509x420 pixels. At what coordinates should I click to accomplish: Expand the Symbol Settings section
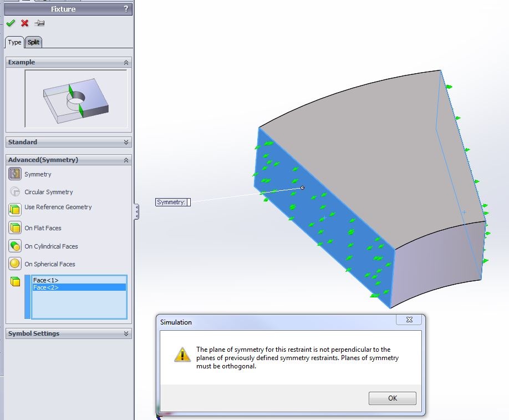point(126,333)
